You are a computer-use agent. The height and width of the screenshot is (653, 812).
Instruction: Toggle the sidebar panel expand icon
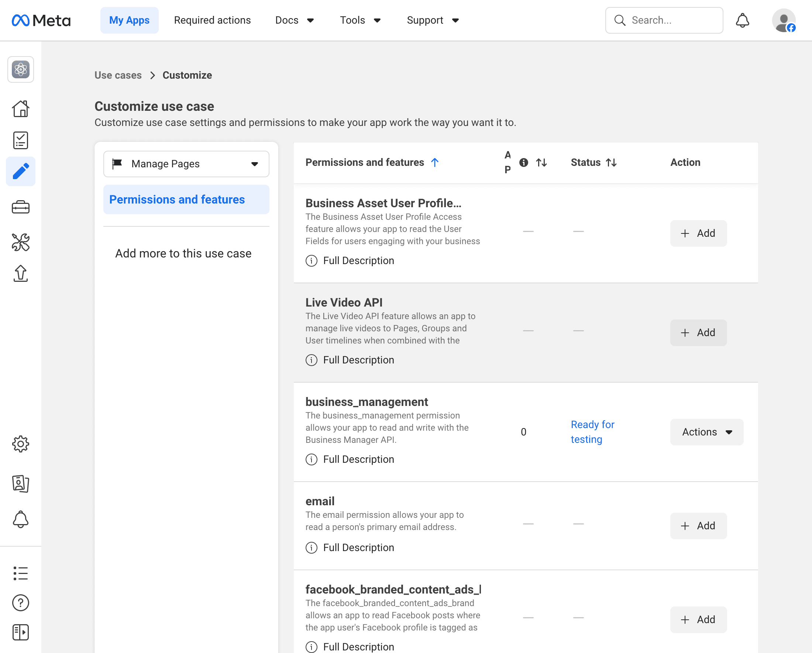tap(21, 632)
